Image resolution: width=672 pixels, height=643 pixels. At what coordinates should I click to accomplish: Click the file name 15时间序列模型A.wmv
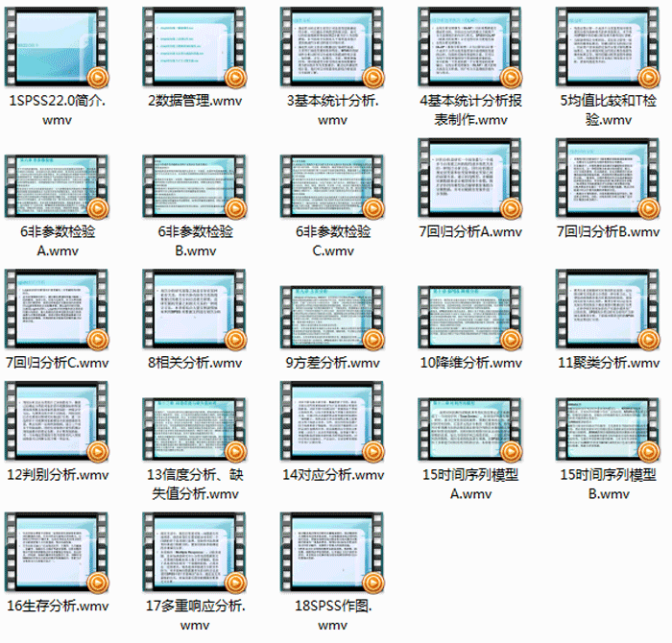[470, 484]
